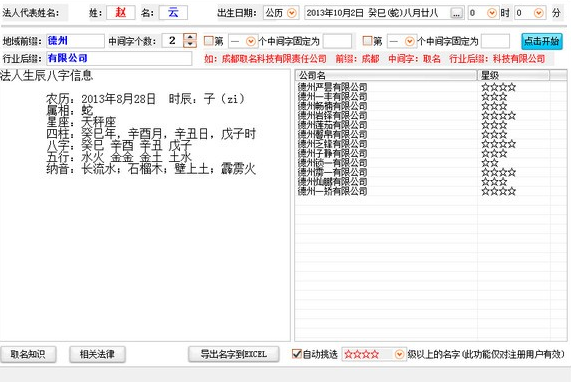Expand the birth hour dropdown
This screenshot has height=382, width=571.
tap(492, 13)
